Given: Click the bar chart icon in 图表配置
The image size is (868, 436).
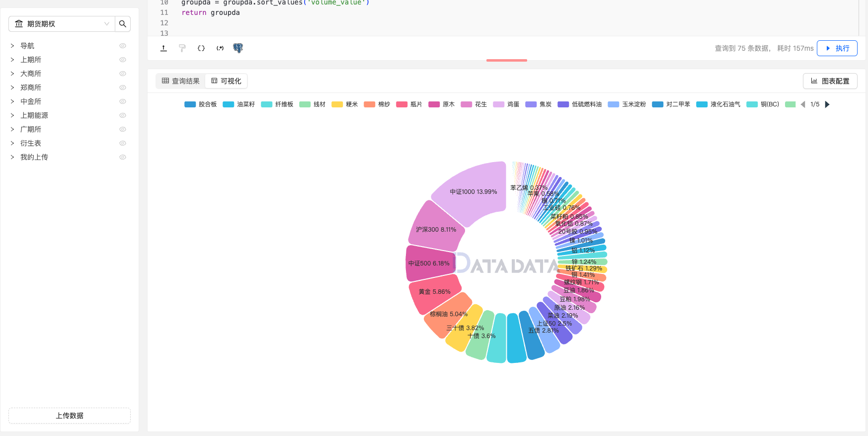Looking at the screenshot, I should coord(814,81).
